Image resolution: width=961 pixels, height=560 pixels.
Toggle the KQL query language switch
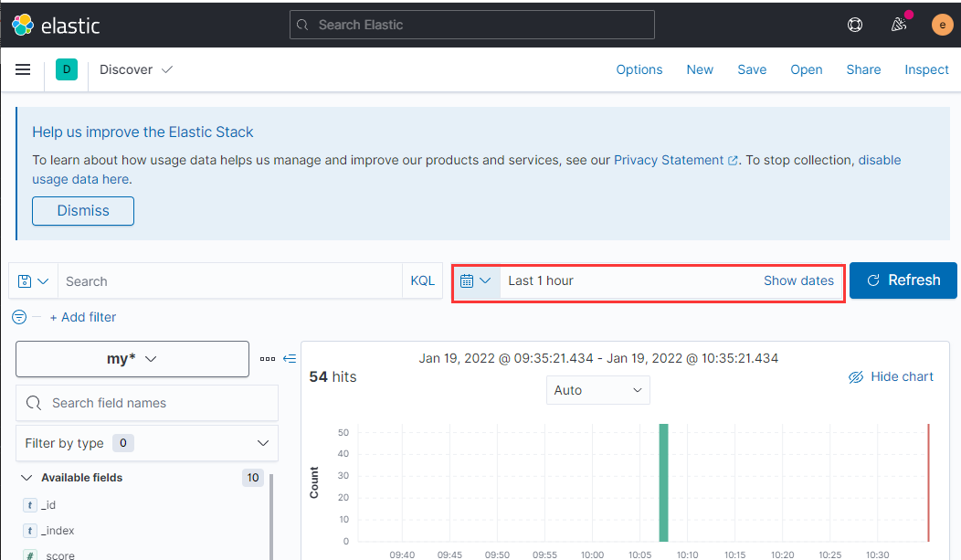(x=422, y=281)
